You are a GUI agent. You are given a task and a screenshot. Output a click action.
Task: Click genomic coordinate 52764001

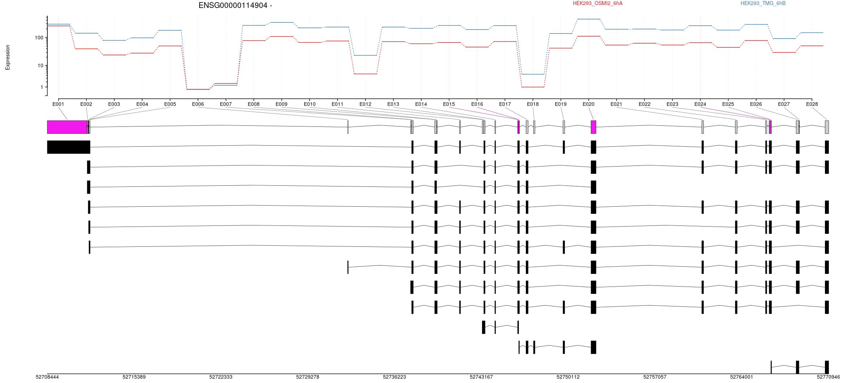[742, 377]
